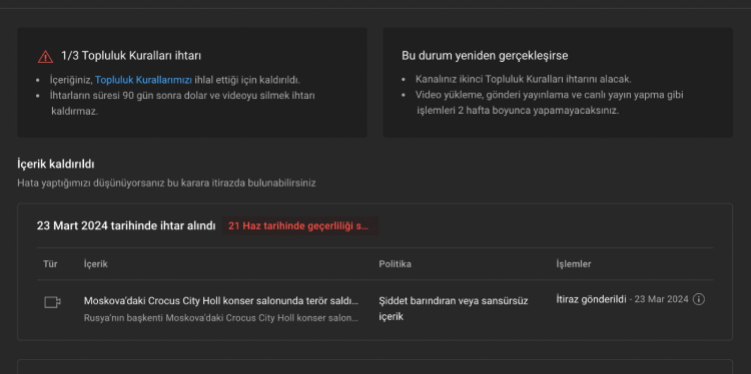Select the 'İtiraz gönderildi' status text
Screen dimensions: 751x374
[591, 299]
